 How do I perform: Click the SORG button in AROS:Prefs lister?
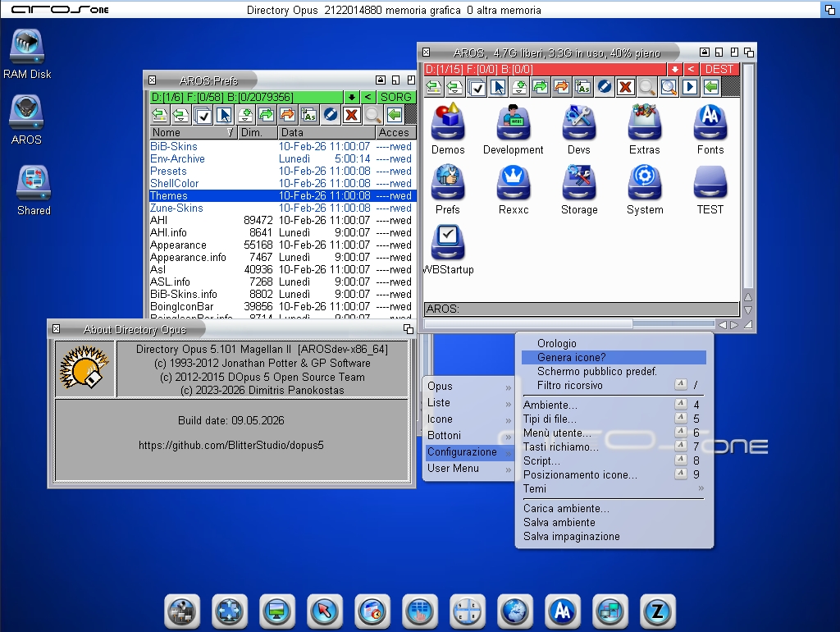tap(396, 97)
